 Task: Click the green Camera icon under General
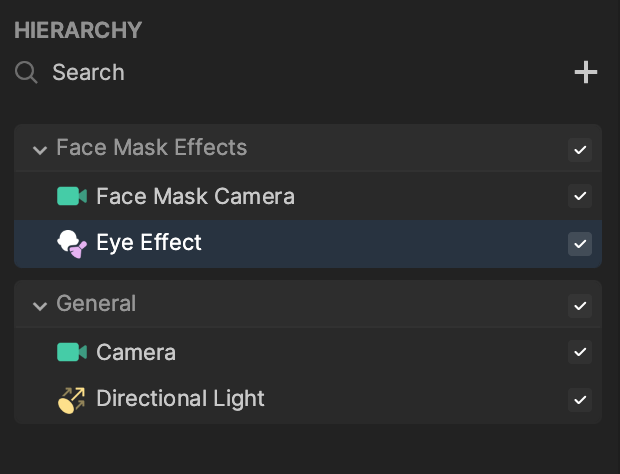click(72, 352)
